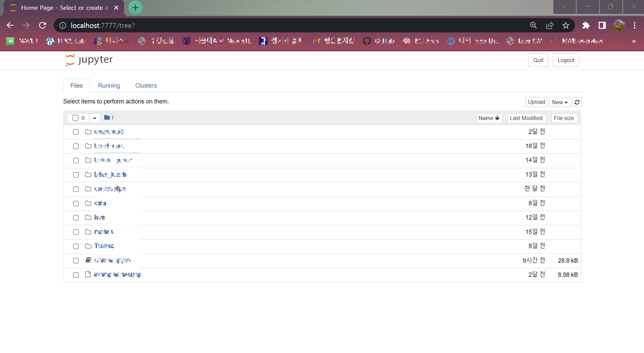Viewport: 644px width, 353px height.
Task: Tick the checkbox of the 28.8 kB notebook
Action: tap(76, 261)
